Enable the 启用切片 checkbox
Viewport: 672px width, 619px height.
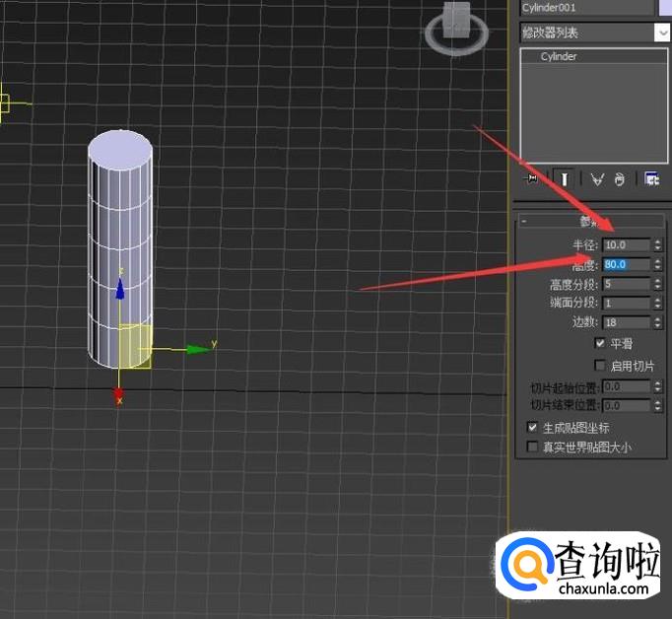(600, 366)
